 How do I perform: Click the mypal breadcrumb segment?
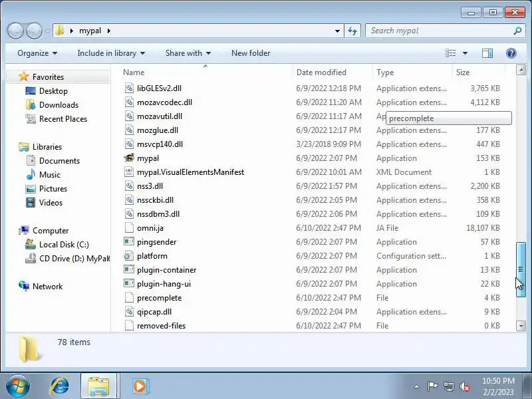tap(90, 31)
